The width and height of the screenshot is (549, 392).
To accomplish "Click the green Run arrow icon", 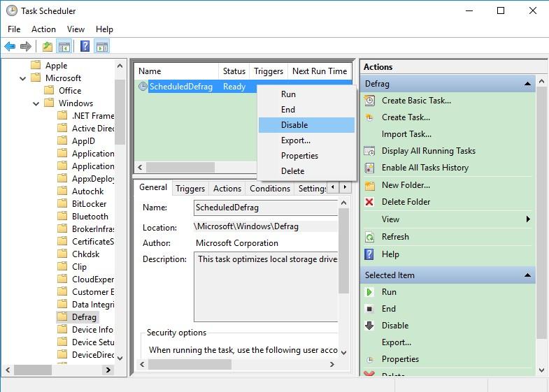I will click(x=369, y=292).
